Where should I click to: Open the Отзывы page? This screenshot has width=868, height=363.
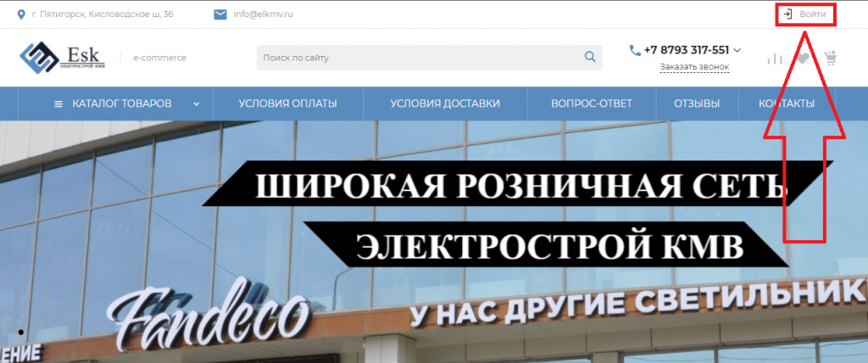697,103
